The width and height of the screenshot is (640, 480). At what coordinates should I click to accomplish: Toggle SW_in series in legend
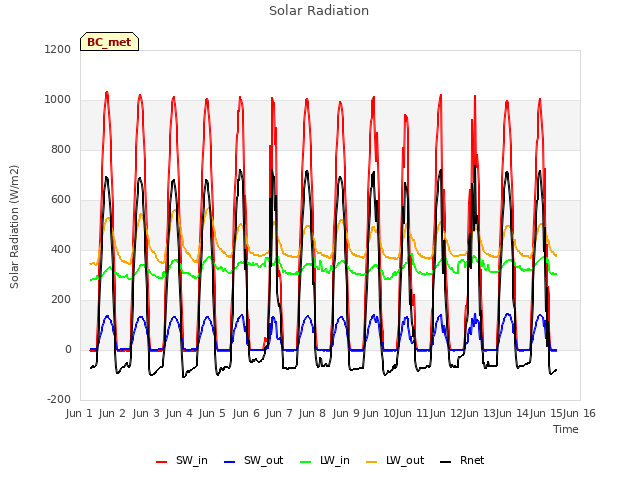tap(182, 460)
